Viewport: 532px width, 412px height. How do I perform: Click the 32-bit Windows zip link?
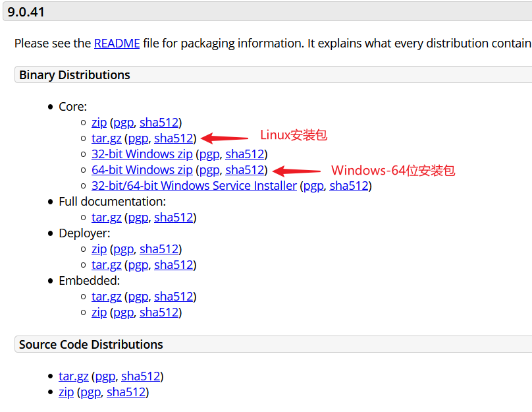pos(142,154)
